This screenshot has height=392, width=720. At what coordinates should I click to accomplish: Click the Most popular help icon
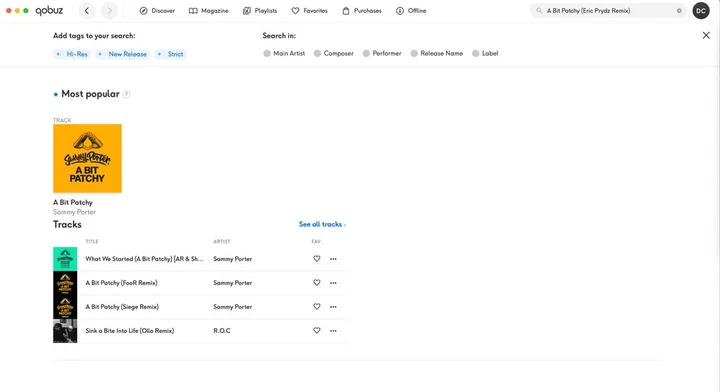pyautogui.click(x=126, y=94)
